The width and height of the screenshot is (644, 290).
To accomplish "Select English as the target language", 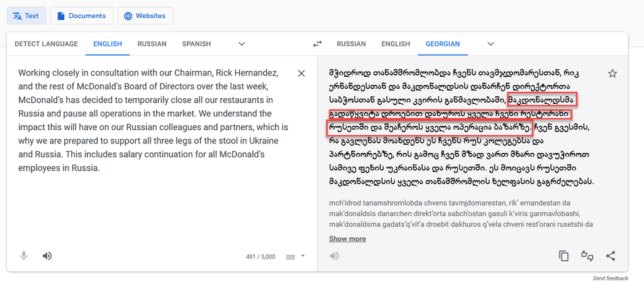I will (x=396, y=43).
